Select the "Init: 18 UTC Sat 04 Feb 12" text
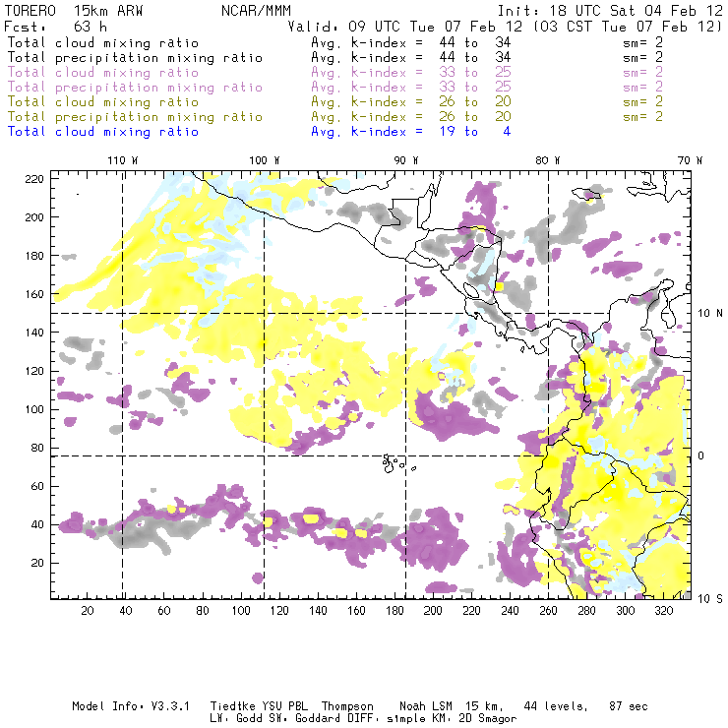Viewport: 728px width, 728px height. (x=610, y=11)
